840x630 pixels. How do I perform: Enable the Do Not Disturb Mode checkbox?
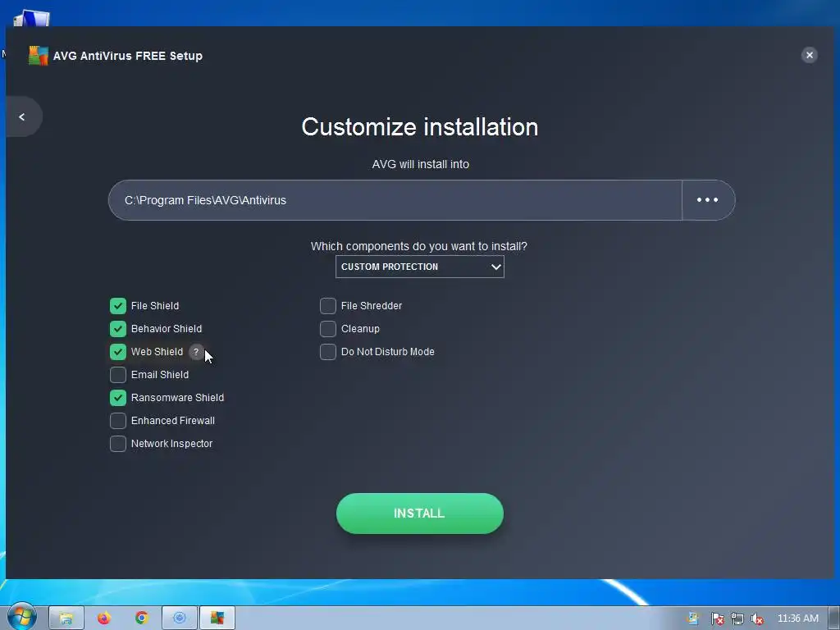tap(328, 352)
